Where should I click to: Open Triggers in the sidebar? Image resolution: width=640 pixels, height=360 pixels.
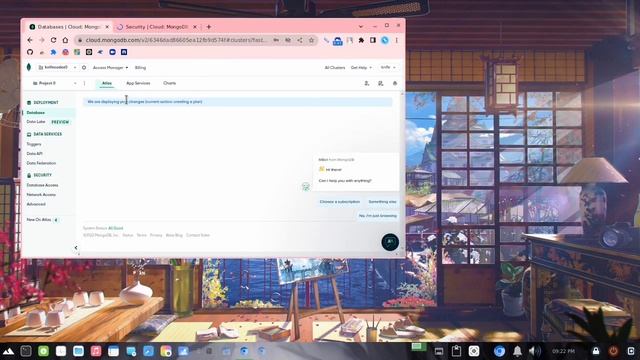click(34, 144)
